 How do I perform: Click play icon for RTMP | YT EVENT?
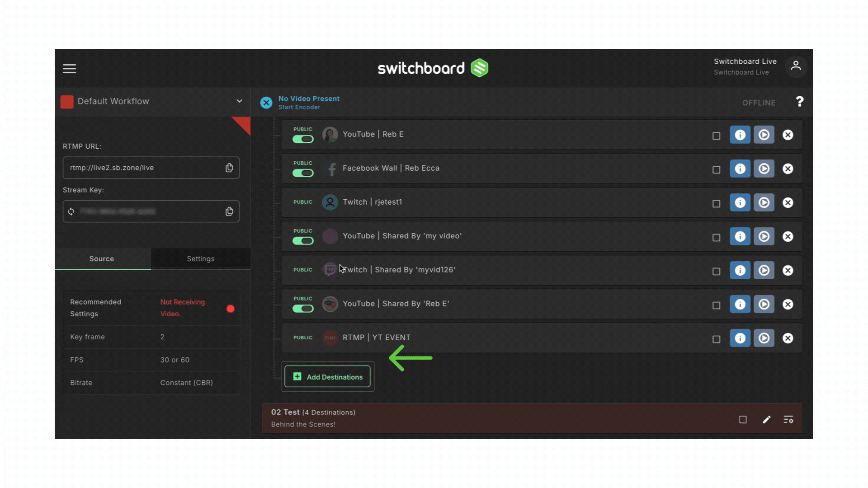[764, 338]
